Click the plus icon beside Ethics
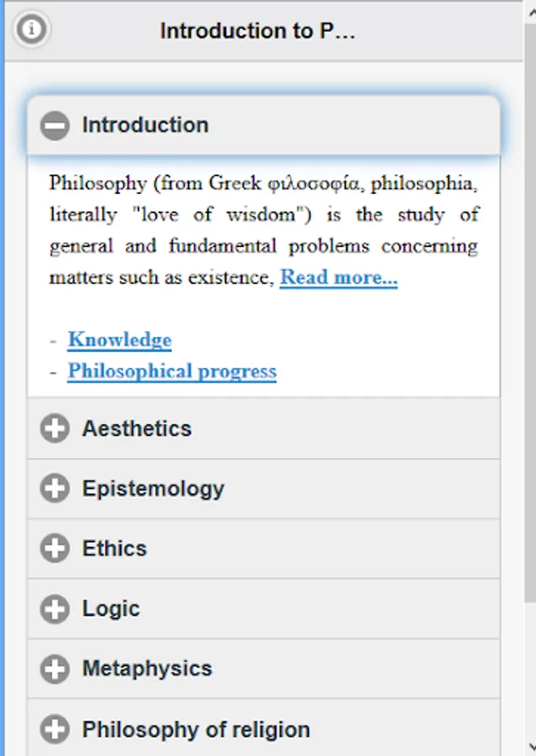536x756 pixels. [x=55, y=549]
